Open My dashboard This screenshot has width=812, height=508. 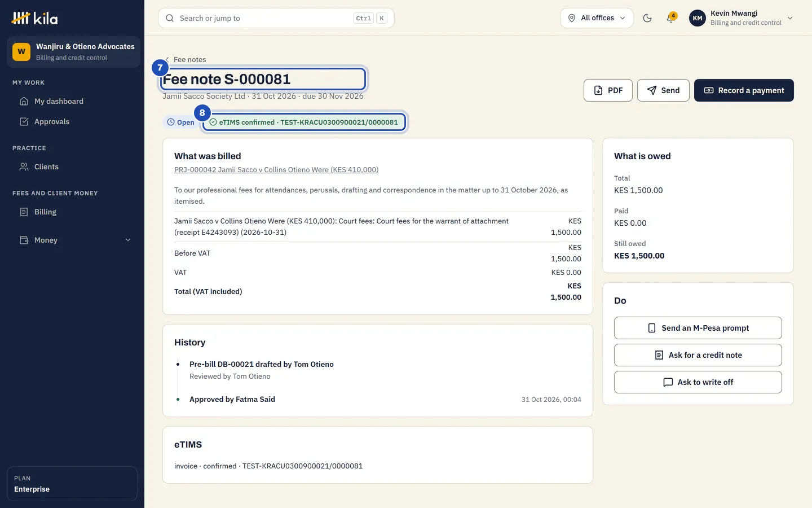pos(72,101)
